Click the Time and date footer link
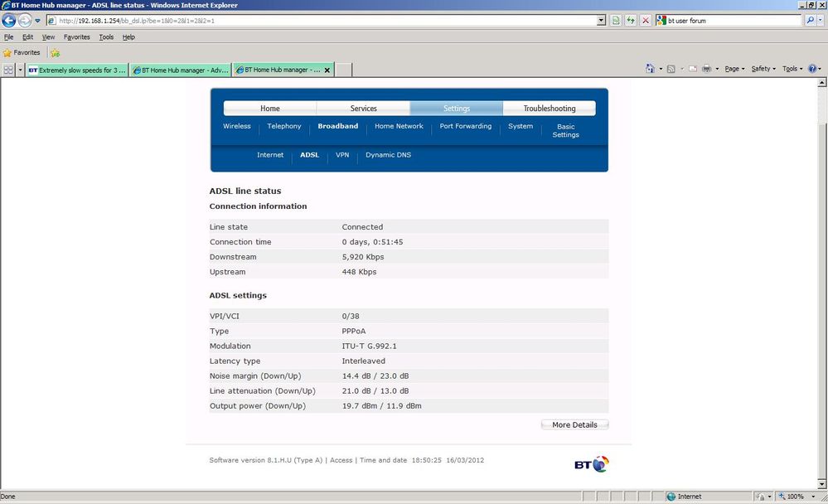 (384, 460)
